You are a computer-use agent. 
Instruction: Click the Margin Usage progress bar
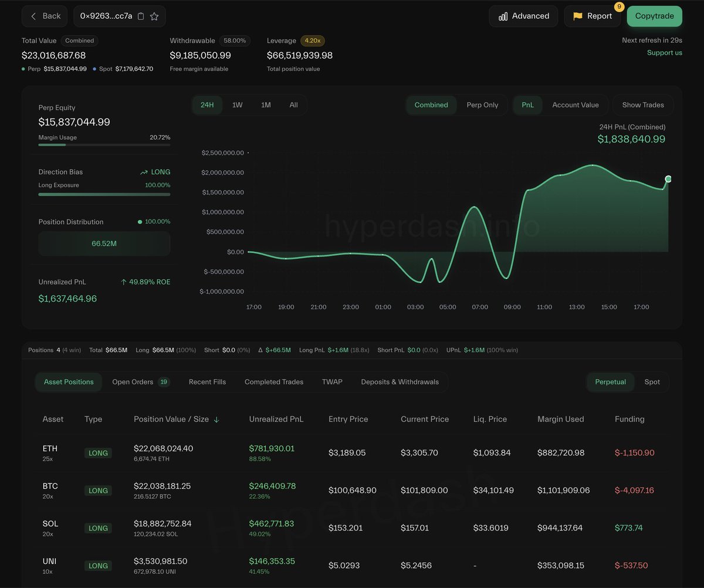click(104, 144)
